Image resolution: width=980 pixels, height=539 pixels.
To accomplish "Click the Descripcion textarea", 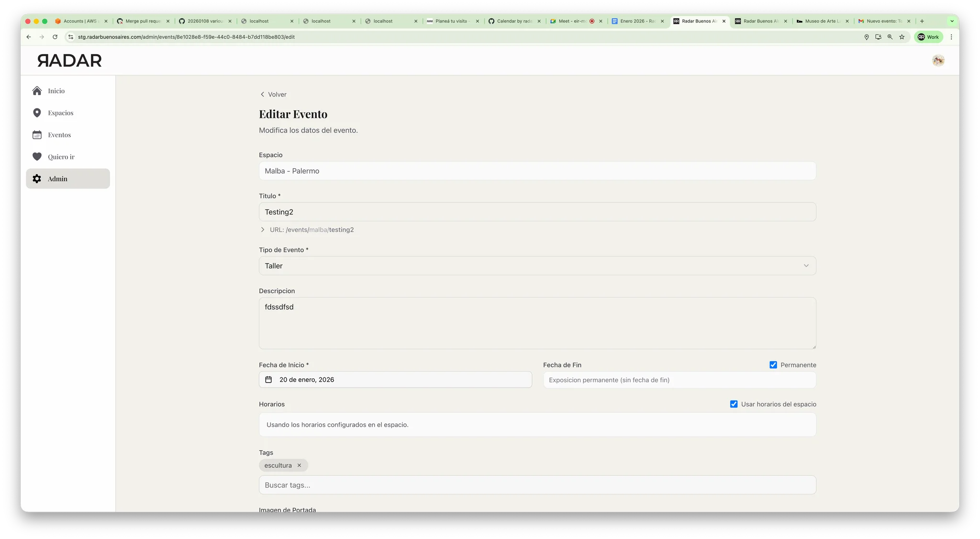I will 537,323.
